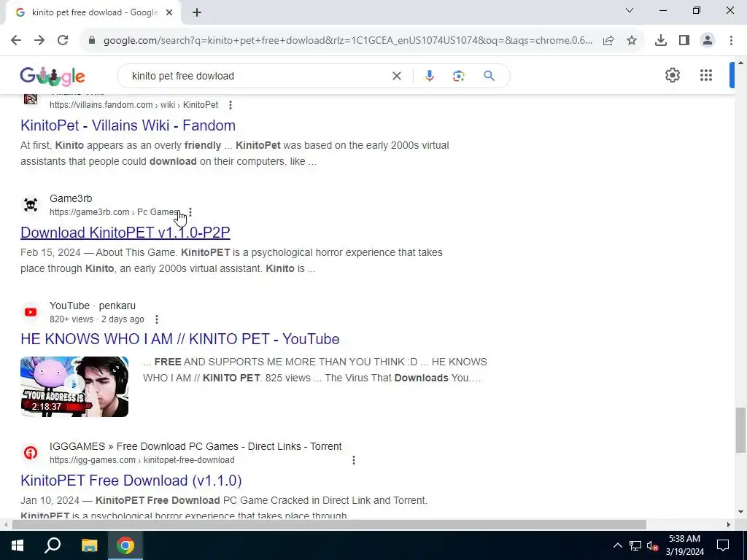Open the tab search chevron

(x=630, y=10)
